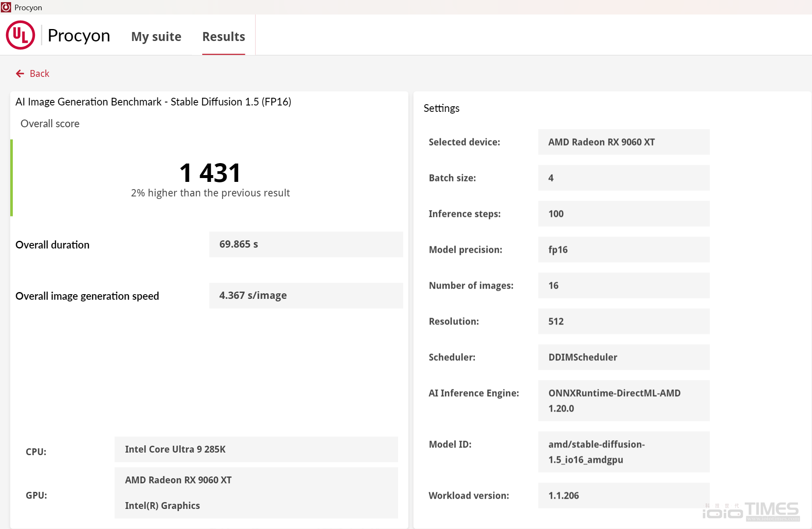Click the ONNXRuntime-DirectML-AMD engine value

(x=624, y=400)
